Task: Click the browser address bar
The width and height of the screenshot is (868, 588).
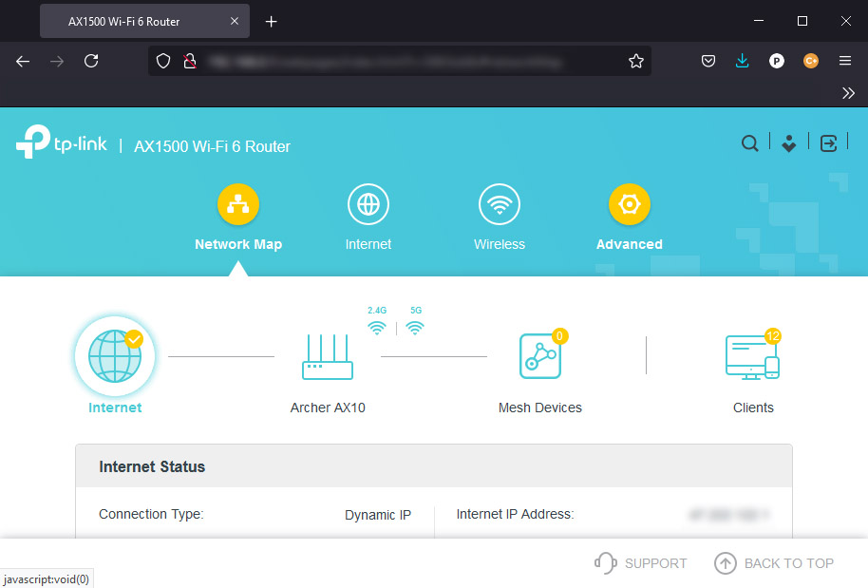Action: [399, 61]
